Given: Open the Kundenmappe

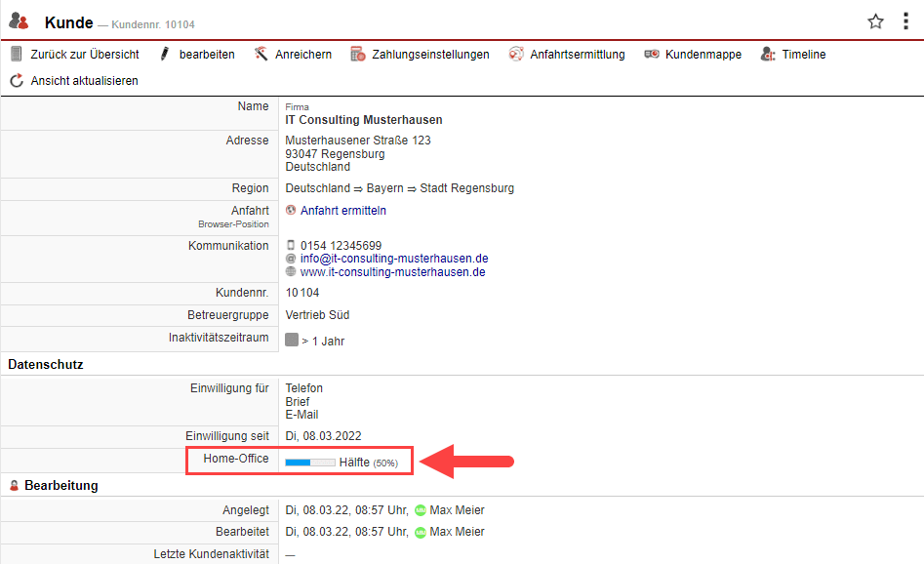Looking at the screenshot, I should pyautogui.click(x=693, y=55).
